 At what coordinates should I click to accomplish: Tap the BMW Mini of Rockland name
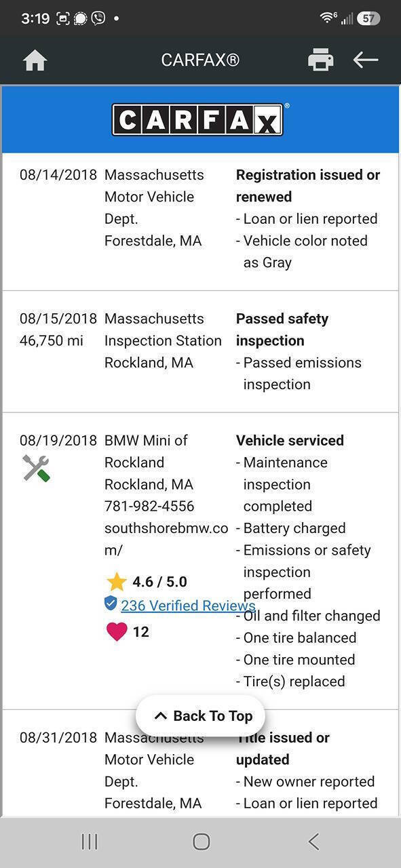(146, 451)
